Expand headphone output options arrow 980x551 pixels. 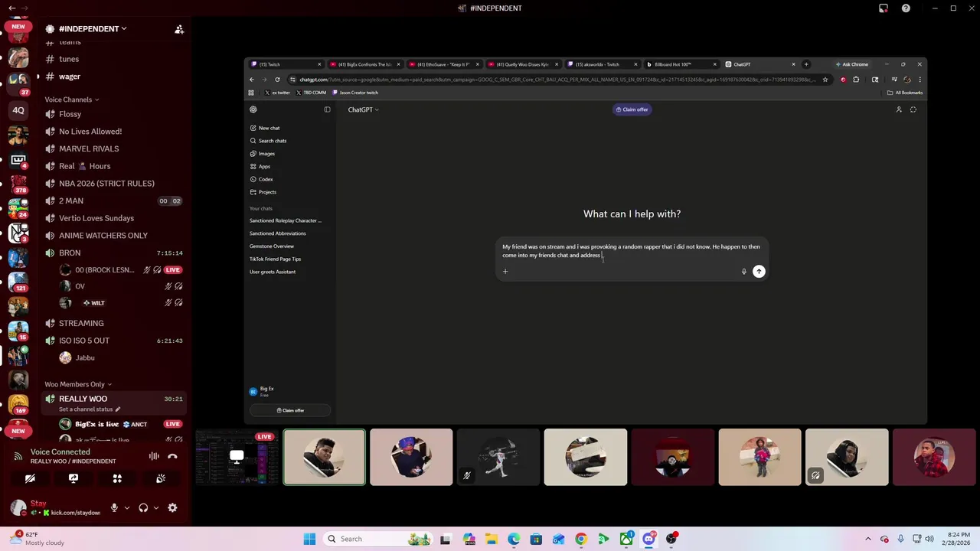(x=156, y=507)
